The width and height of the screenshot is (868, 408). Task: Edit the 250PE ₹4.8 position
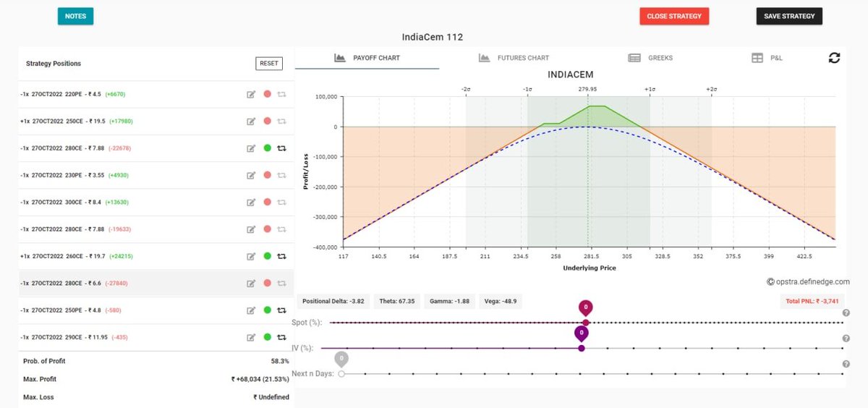pos(251,310)
